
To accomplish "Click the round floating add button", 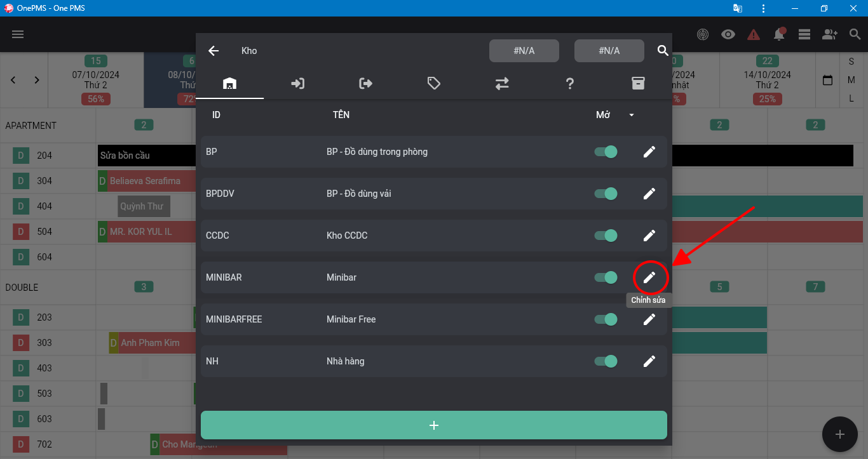I will [x=840, y=434].
